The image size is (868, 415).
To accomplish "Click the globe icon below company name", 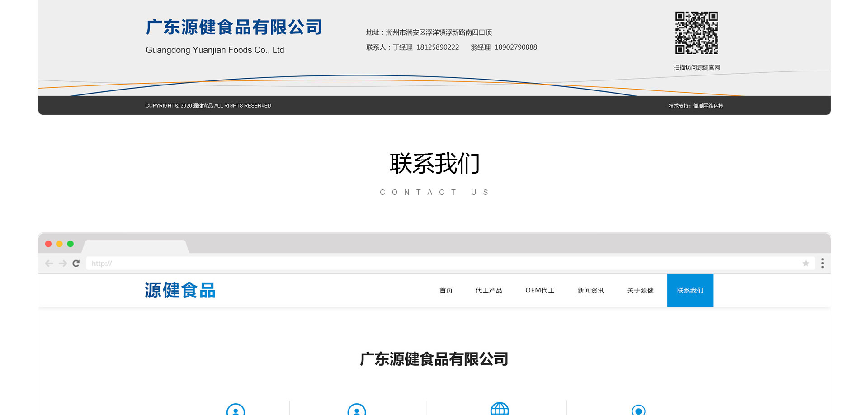I will tap(500, 409).
